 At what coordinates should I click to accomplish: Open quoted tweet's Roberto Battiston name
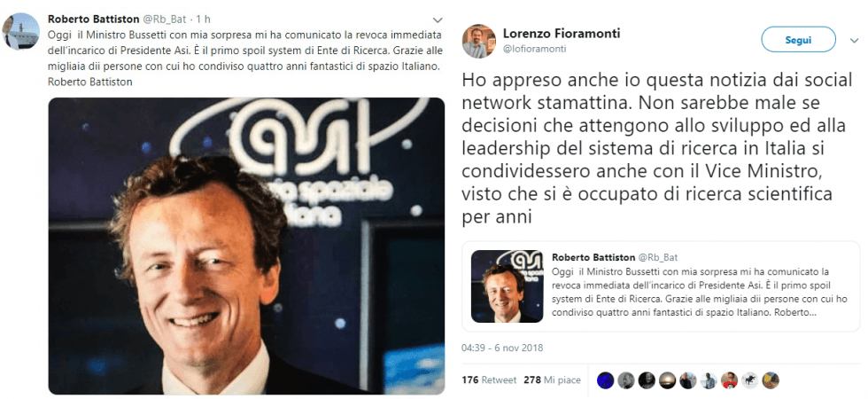click(x=593, y=258)
